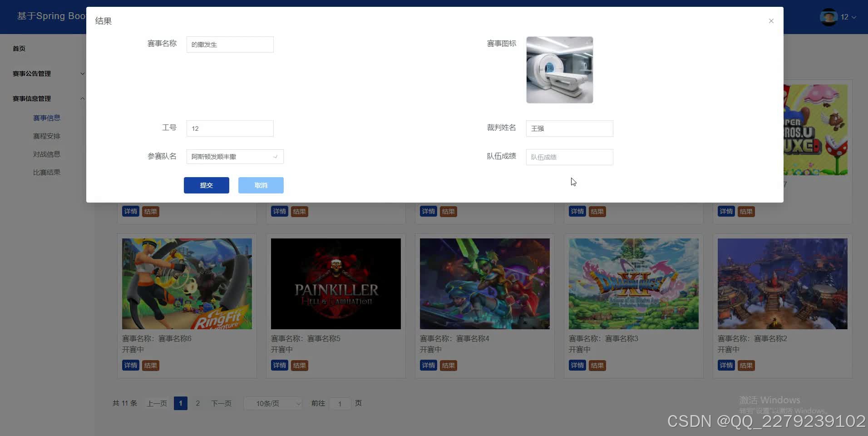
Task: Click 结果 for 赛事名称5
Action: (x=300, y=365)
